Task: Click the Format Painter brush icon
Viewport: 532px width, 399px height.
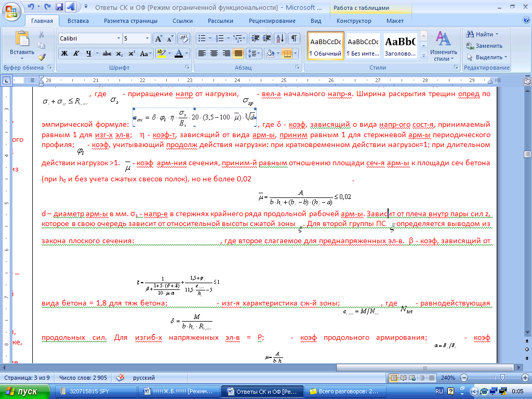Action: coord(42,57)
